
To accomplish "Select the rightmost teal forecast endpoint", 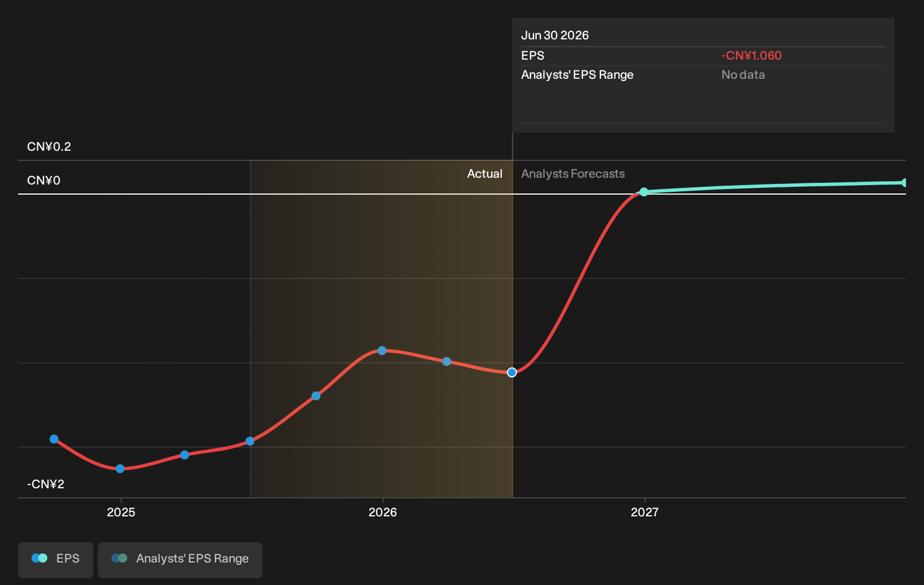I will click(x=905, y=182).
